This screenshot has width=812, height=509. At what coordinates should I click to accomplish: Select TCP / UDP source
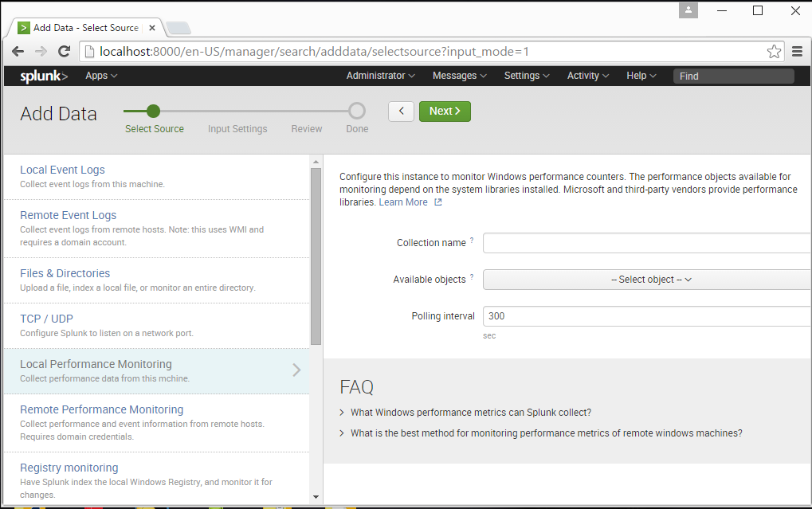156,326
